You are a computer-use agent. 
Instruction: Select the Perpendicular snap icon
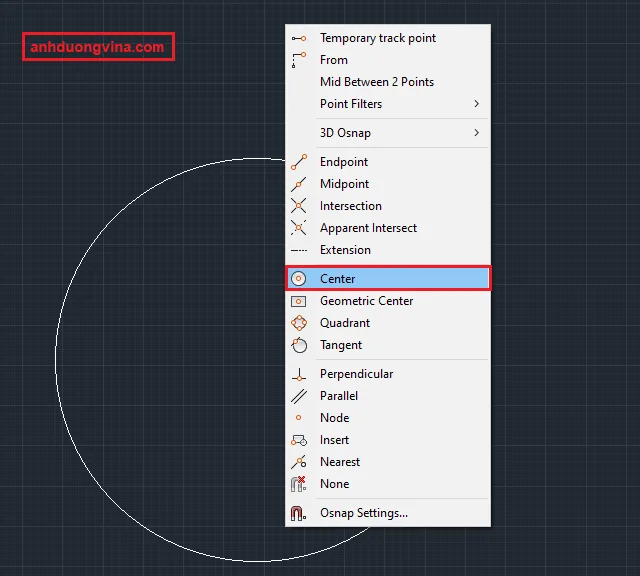pyautogui.click(x=299, y=374)
